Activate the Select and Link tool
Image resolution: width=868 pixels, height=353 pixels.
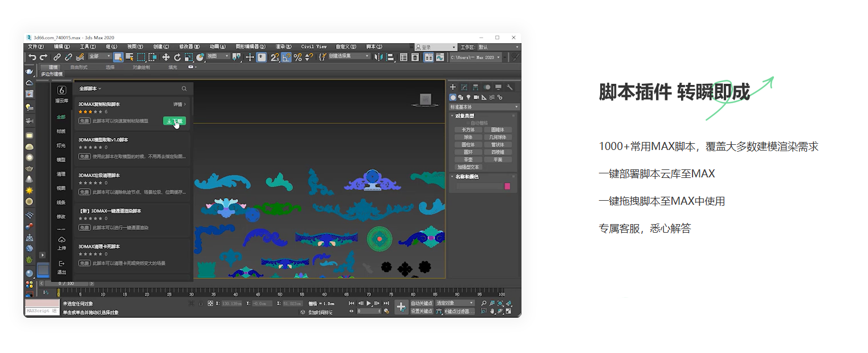[57, 57]
